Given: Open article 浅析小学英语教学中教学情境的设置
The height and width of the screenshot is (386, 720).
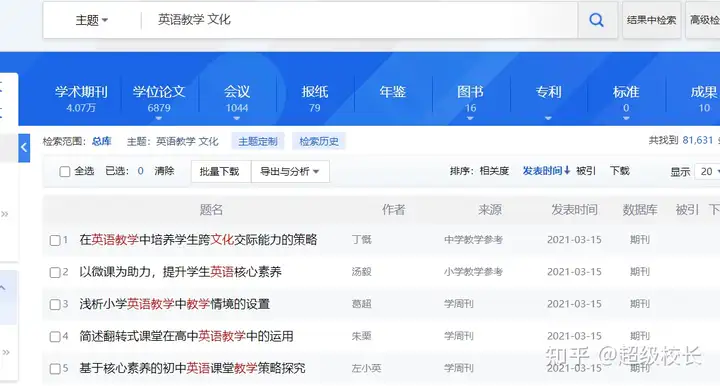Looking at the screenshot, I should click(x=174, y=304).
